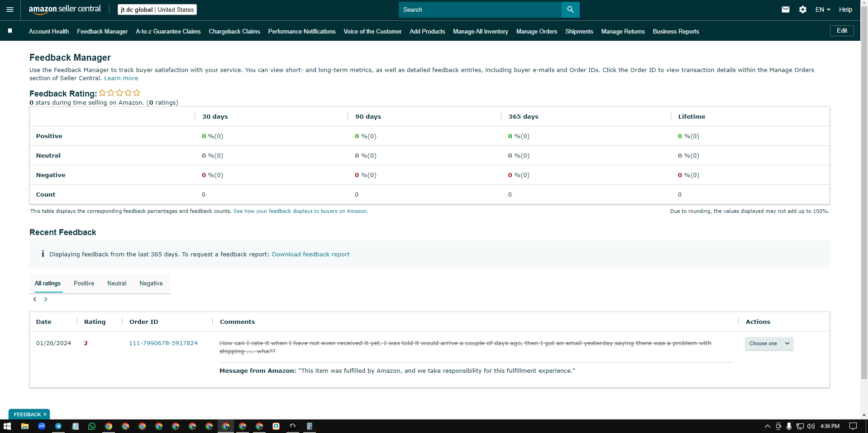This screenshot has height=433, width=868.
Task: Go to next feedback page arrow
Action: point(46,299)
